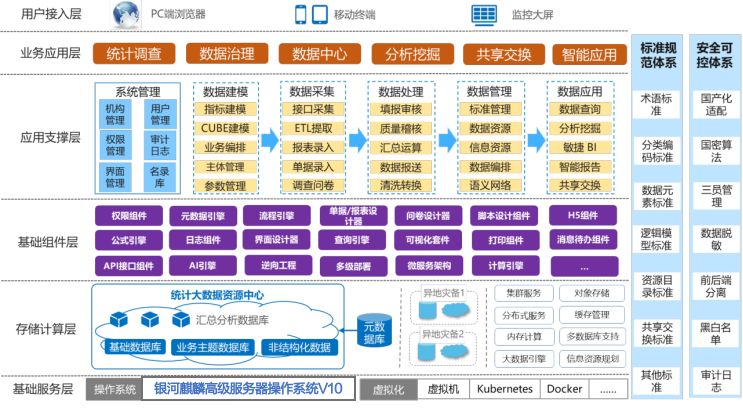
Task: Click the blue cube icons above 基础数据库
Action: (149, 319)
